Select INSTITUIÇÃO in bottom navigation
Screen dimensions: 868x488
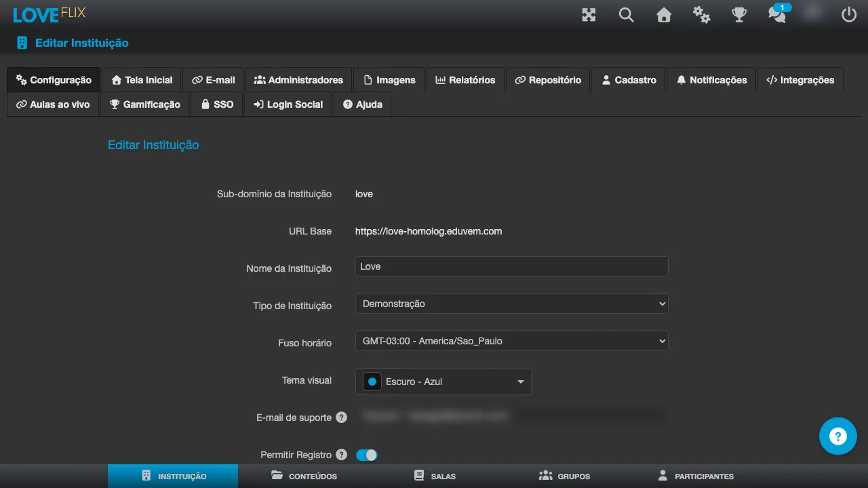tap(173, 476)
